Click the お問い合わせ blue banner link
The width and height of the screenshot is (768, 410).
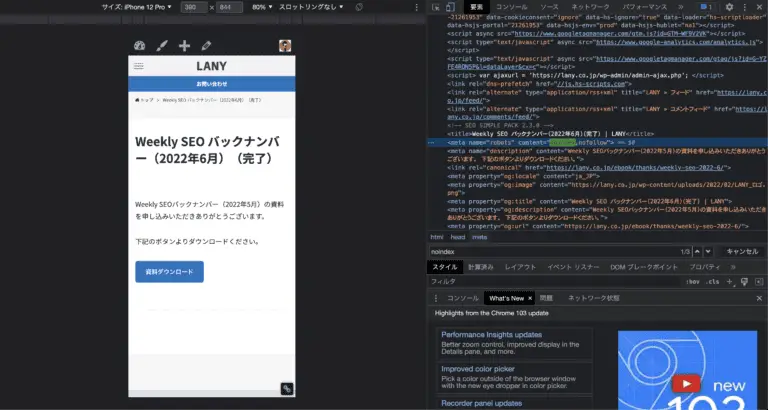(211, 84)
